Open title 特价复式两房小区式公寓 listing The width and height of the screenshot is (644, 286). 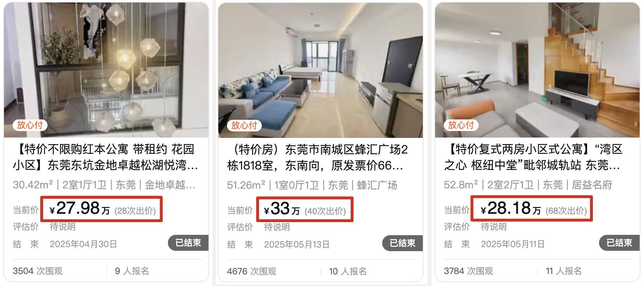[x=533, y=157]
